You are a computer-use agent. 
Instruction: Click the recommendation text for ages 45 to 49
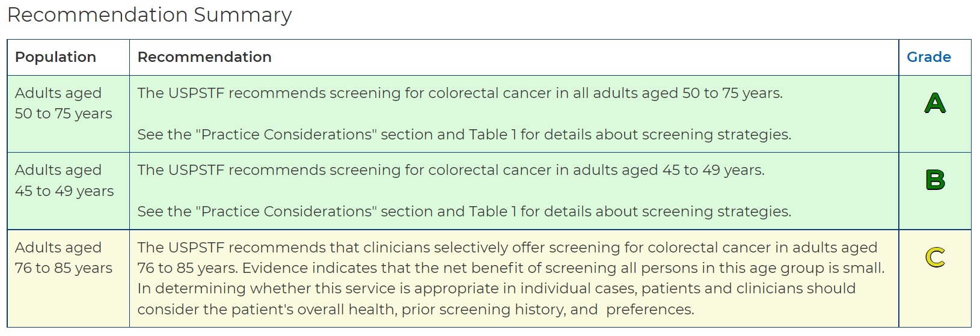click(x=451, y=170)
